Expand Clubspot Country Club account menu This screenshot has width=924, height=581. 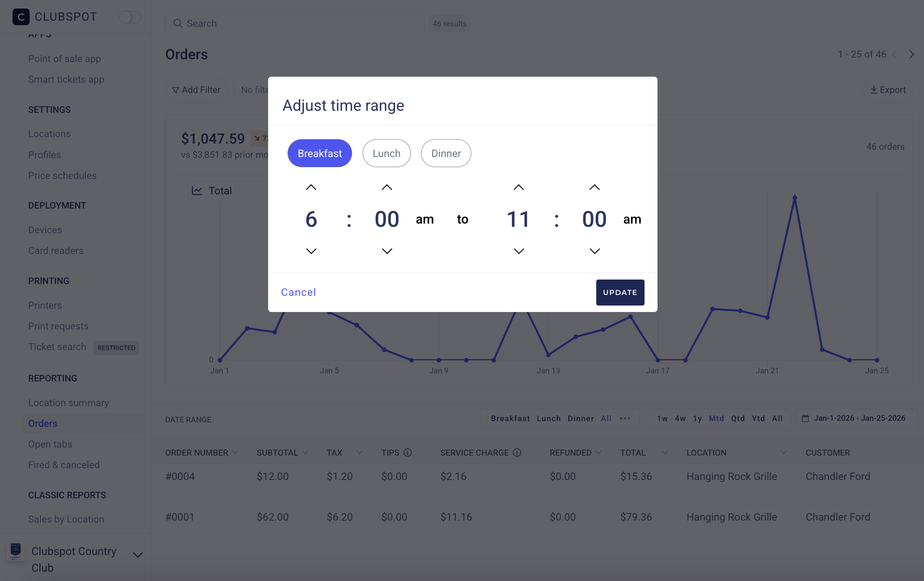coord(138,555)
